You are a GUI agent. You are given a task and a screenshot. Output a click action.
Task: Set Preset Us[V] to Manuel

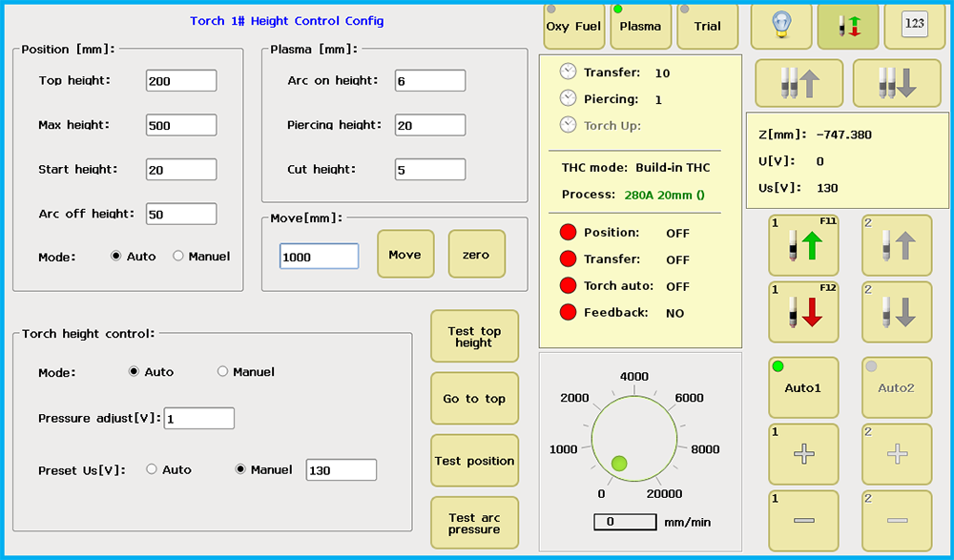click(239, 469)
